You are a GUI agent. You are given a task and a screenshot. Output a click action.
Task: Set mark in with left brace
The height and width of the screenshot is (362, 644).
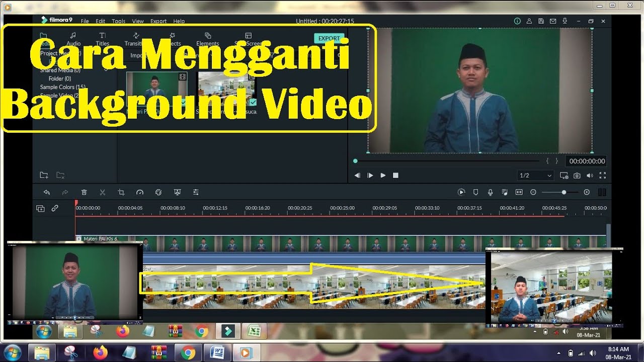coord(548,161)
